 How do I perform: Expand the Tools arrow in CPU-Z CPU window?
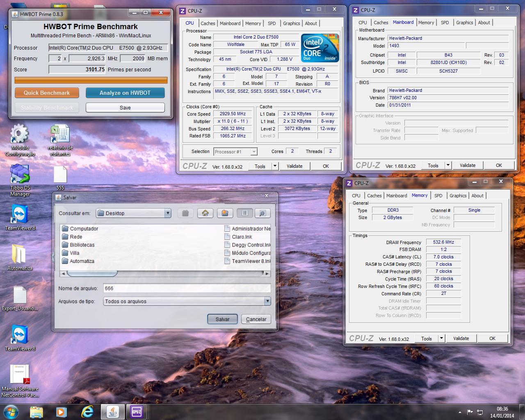pyautogui.click(x=275, y=166)
